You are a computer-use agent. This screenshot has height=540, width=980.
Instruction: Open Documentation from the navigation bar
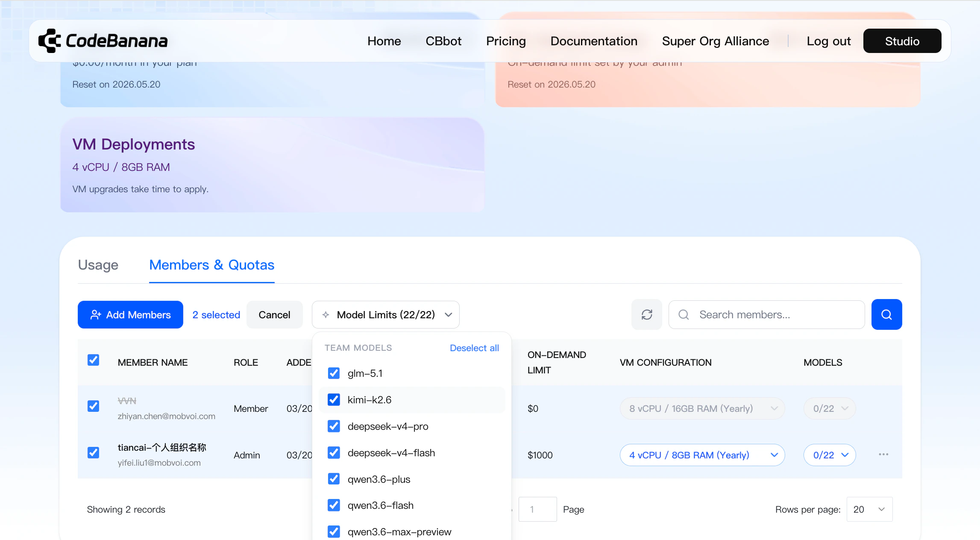coord(594,41)
